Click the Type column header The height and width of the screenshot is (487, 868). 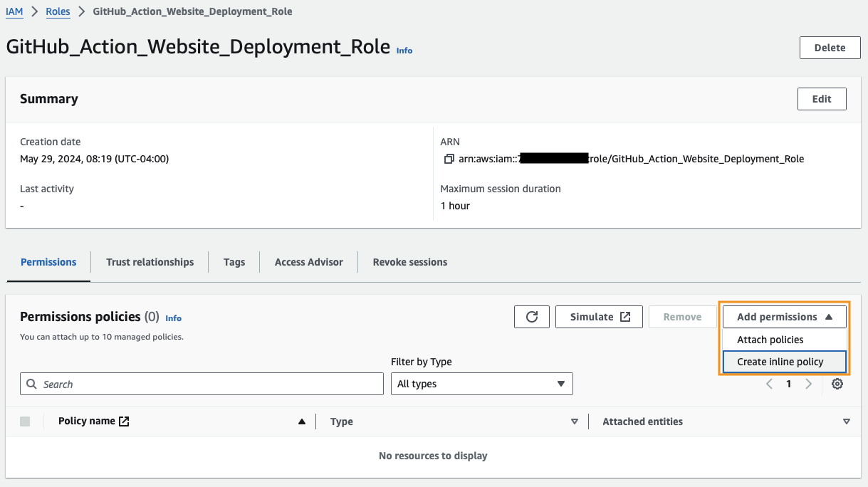[x=342, y=421]
